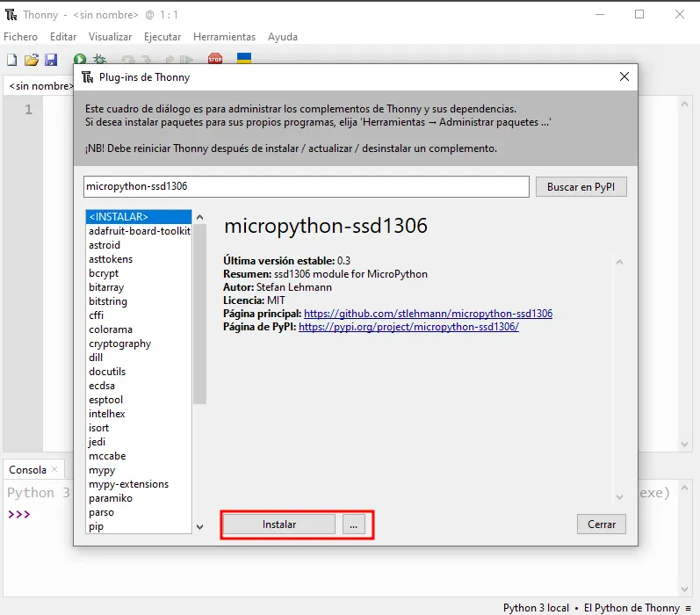This screenshot has width=700, height=615.
Task: Open the GitHub stlehmann micropython-ssd1306 link
Action: [428, 314]
